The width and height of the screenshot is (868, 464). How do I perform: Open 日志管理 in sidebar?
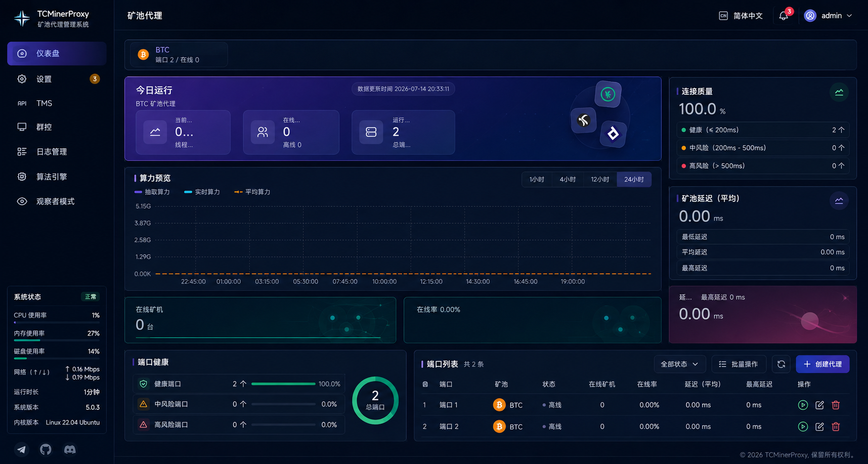tap(57, 152)
